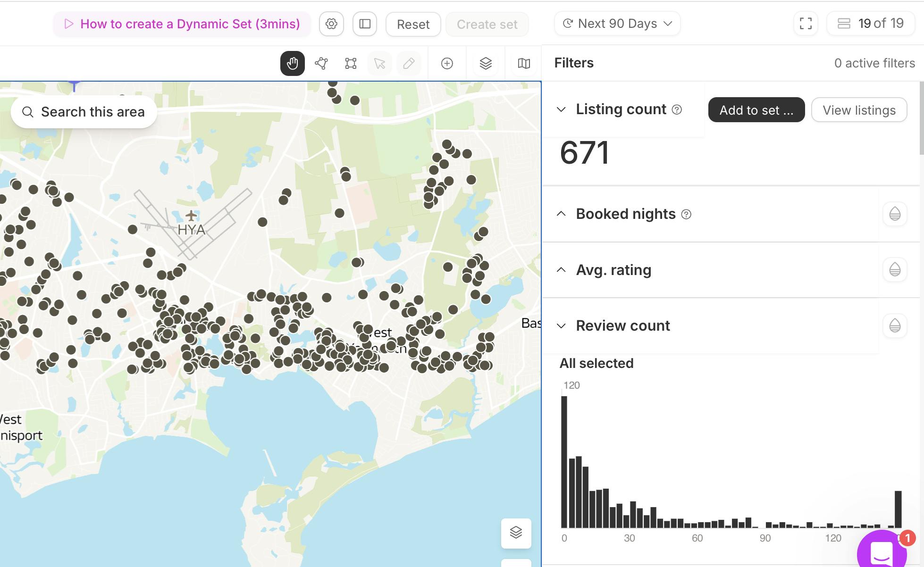The image size is (924, 567).
Task: Click the folded map view icon
Action: 524,63
